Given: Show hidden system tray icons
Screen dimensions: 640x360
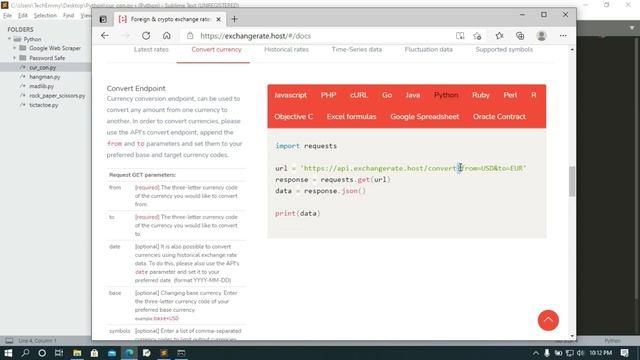Looking at the screenshot, I should [x=536, y=353].
